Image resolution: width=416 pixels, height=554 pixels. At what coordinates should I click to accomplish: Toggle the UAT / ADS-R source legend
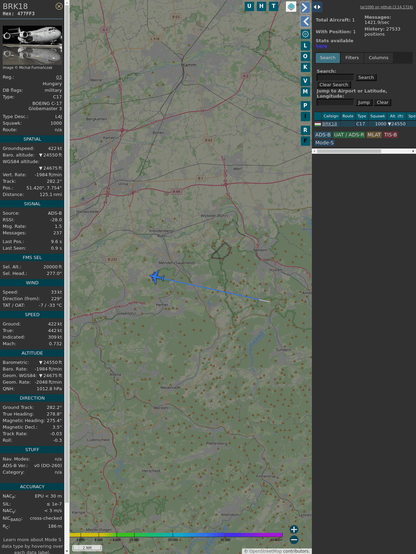tap(349, 135)
